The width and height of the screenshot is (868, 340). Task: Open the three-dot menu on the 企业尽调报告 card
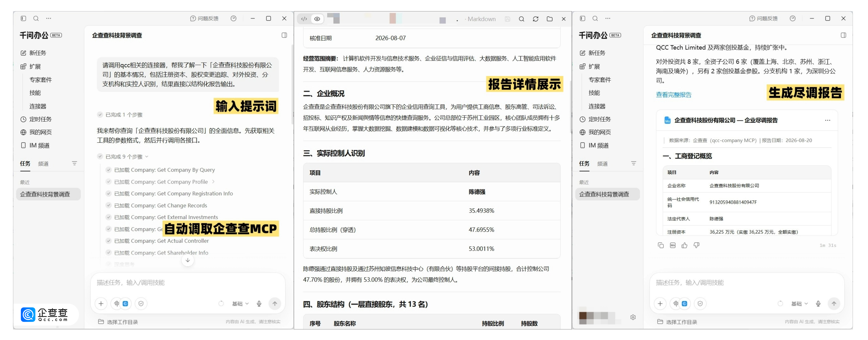point(828,120)
